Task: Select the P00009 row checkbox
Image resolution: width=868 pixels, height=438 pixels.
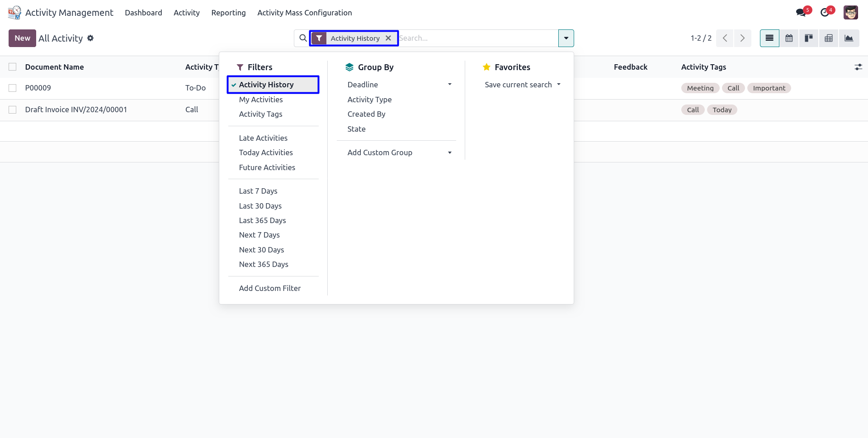Action: 13,88
